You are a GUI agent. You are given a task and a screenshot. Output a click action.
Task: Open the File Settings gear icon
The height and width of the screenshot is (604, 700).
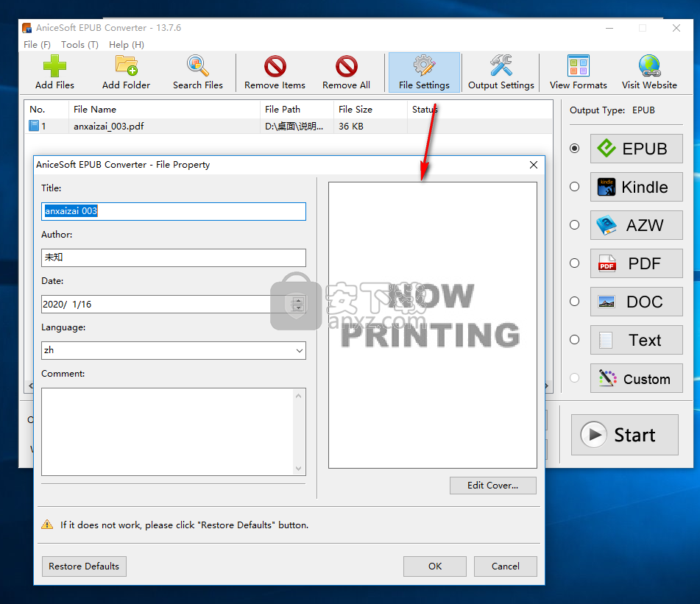424,65
